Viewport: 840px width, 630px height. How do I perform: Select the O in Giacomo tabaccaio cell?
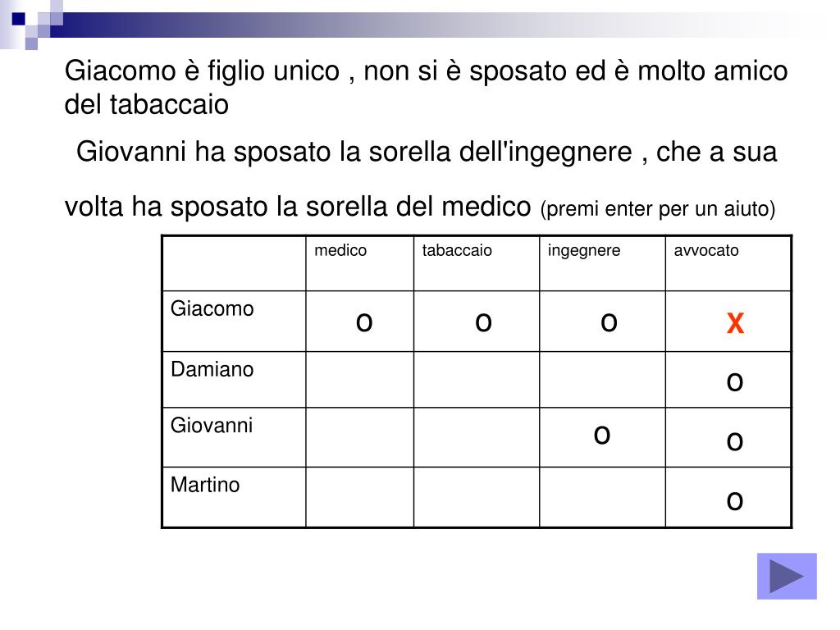(483, 322)
